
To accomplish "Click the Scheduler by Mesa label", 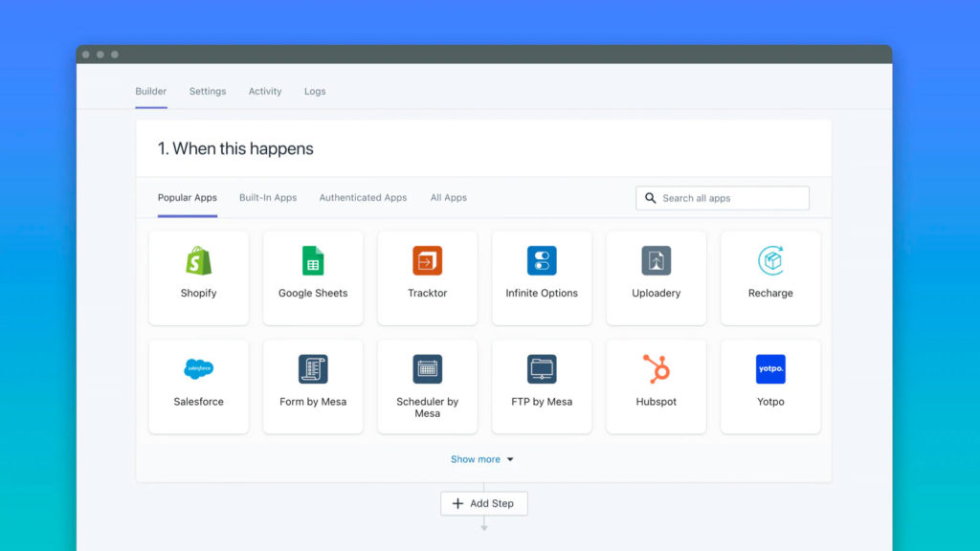I will point(428,408).
